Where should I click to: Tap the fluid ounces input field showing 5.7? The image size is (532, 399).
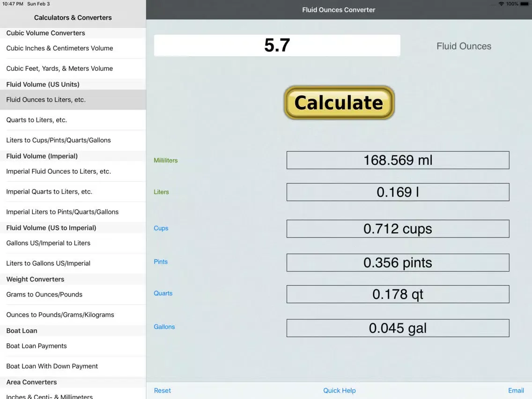coord(277,45)
